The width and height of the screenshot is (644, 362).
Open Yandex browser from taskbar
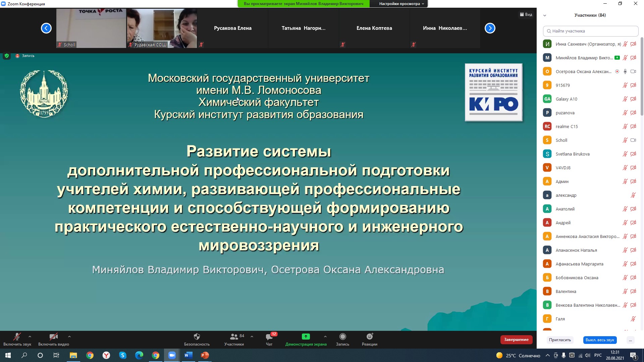106,355
